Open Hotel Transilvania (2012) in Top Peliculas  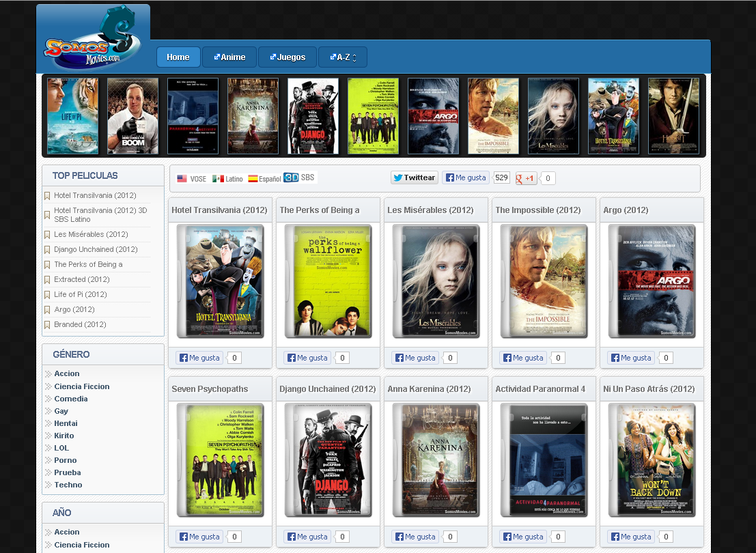click(x=95, y=195)
